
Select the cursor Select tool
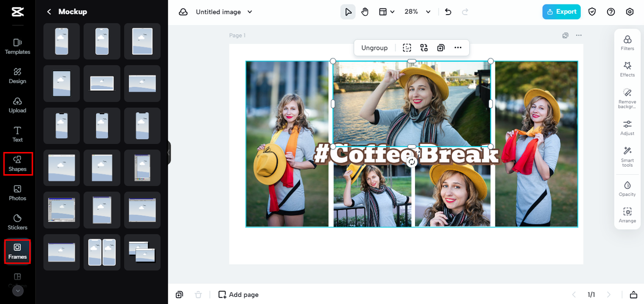click(x=348, y=11)
